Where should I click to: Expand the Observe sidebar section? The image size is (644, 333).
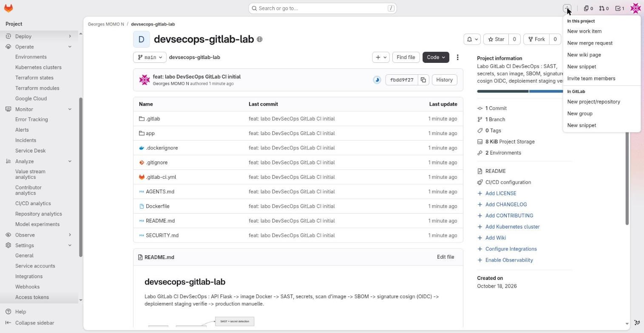[38, 235]
